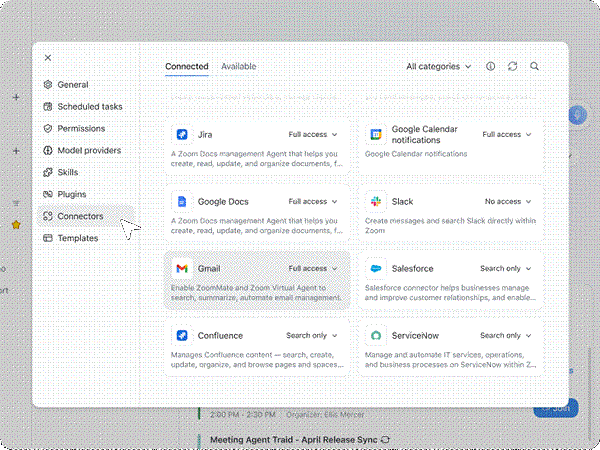The height and width of the screenshot is (450, 600).
Task: Open Google Calendar notifications access dropdown
Action: [x=507, y=134]
